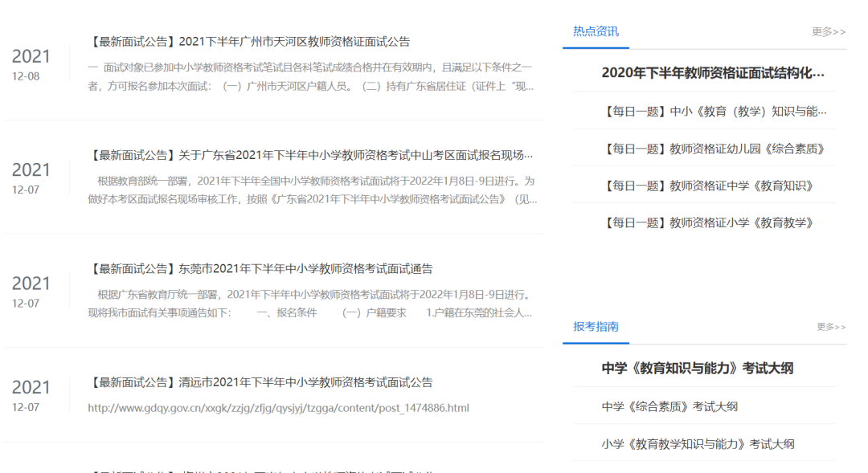Screen dimensions: 868x473
Task: Open 小学《教育教学知识与能力》考试大纲
Action: point(698,444)
